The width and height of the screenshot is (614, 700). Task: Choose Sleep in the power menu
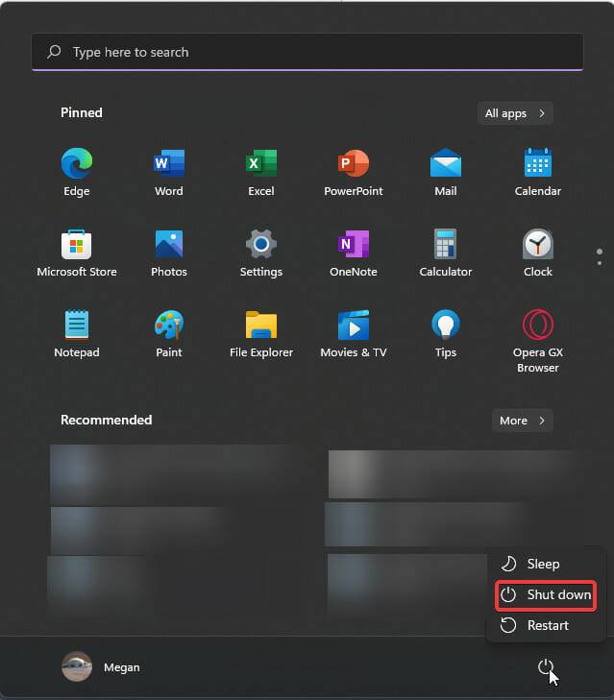pos(544,565)
